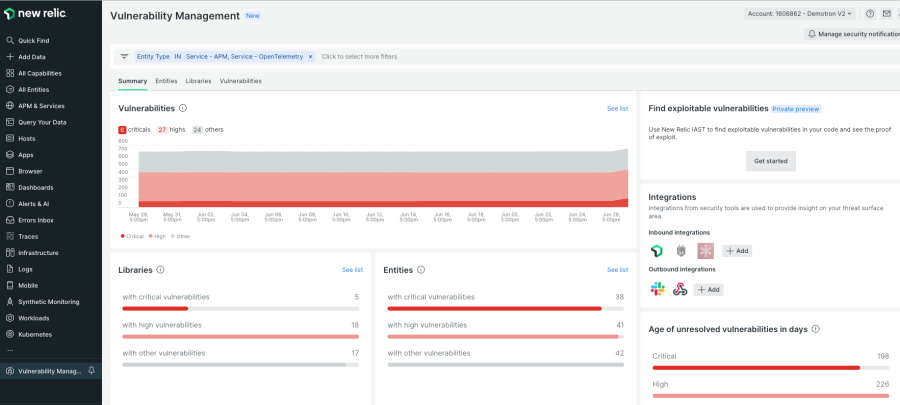Switch to the Vulnerabilities tab
Screen dimensions: 900x405
coord(240,81)
